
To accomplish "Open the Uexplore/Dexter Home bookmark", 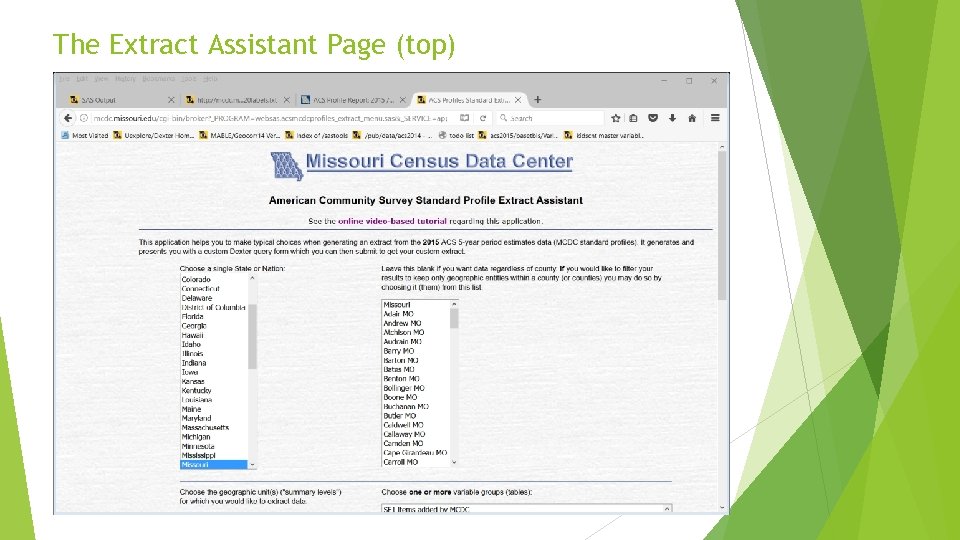I will click(x=154, y=135).
